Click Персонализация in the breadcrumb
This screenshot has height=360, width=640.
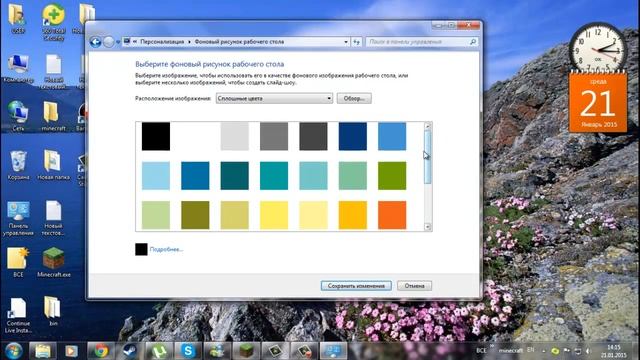[162, 42]
